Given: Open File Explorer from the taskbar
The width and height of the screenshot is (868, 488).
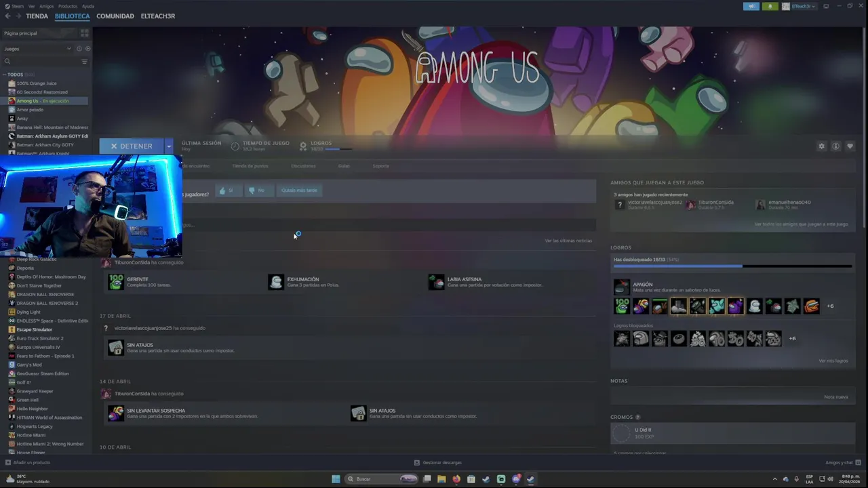Looking at the screenshot, I should 441,479.
